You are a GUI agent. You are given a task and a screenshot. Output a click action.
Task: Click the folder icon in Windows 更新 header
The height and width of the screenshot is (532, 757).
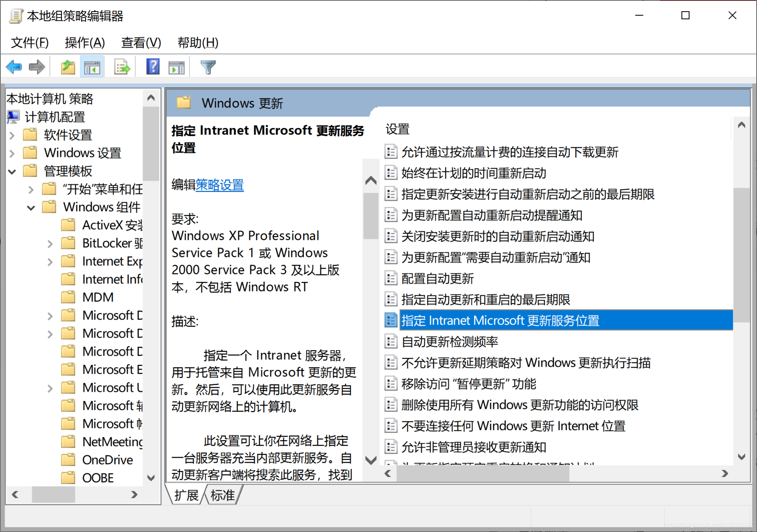coord(184,102)
